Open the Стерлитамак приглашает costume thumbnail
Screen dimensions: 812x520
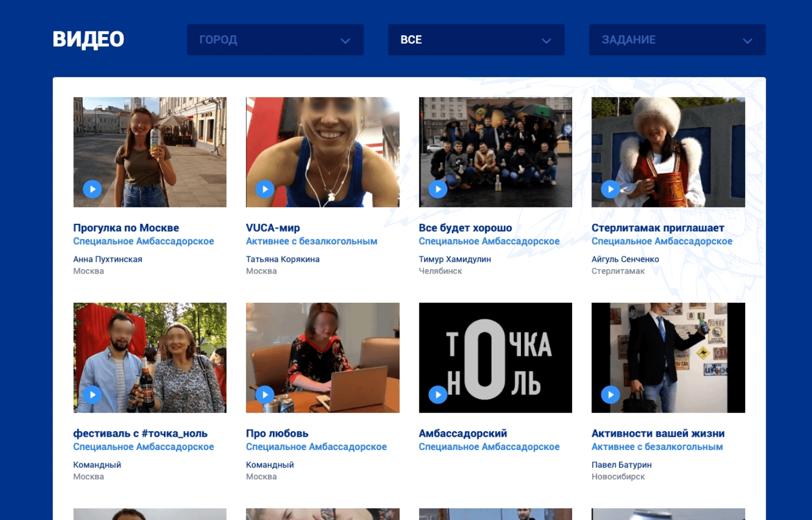click(668, 152)
